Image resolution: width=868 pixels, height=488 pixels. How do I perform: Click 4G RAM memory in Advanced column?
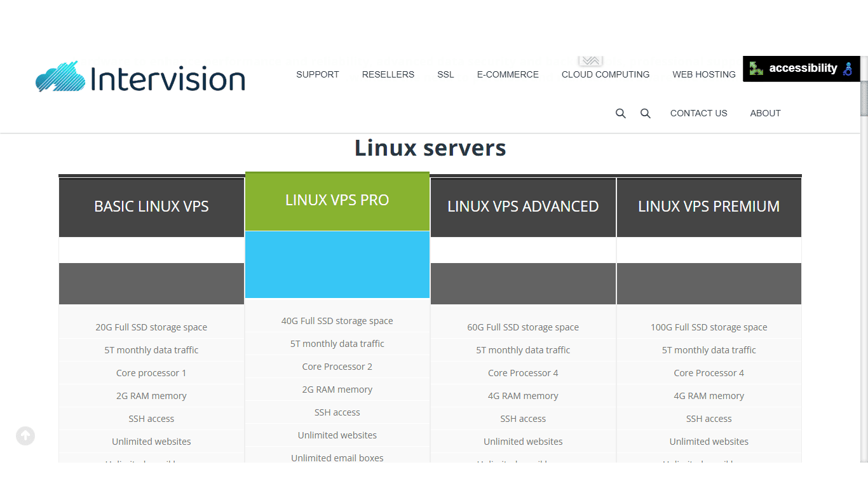[x=523, y=396]
